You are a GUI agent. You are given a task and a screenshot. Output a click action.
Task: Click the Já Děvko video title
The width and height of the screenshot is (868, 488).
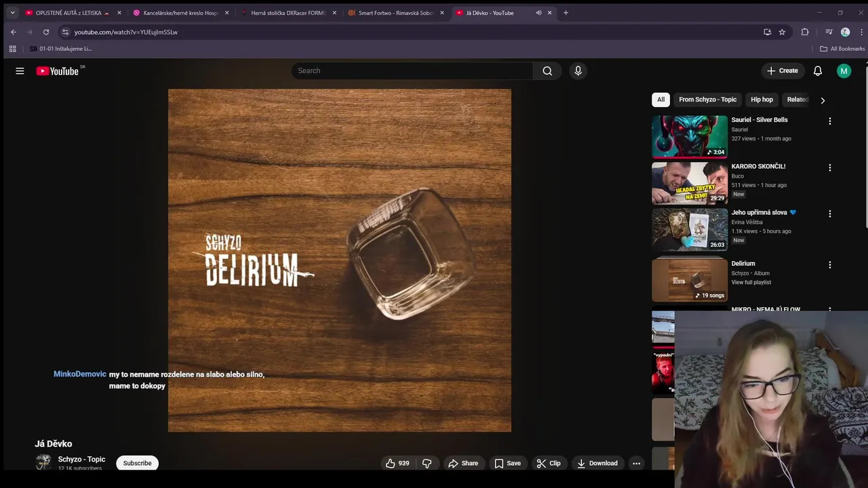pos(54,444)
